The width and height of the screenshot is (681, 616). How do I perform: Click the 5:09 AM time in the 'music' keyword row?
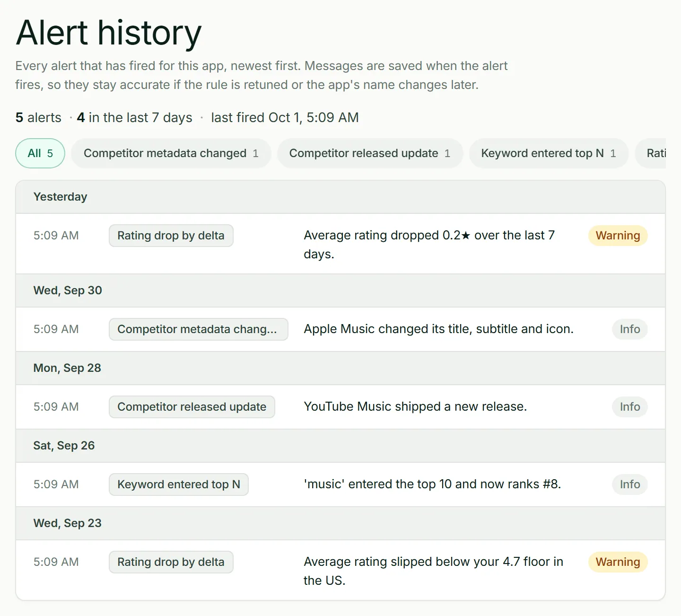[56, 484]
